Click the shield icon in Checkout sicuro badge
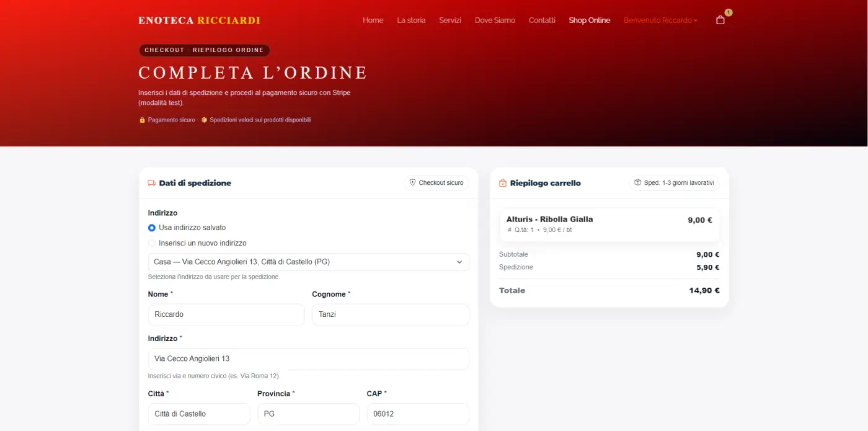 [x=412, y=182]
